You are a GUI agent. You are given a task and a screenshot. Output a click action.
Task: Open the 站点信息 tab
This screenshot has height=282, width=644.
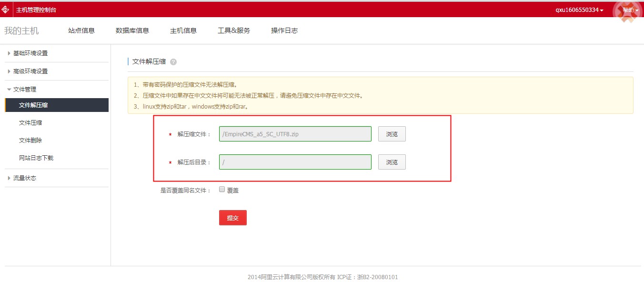point(81,30)
